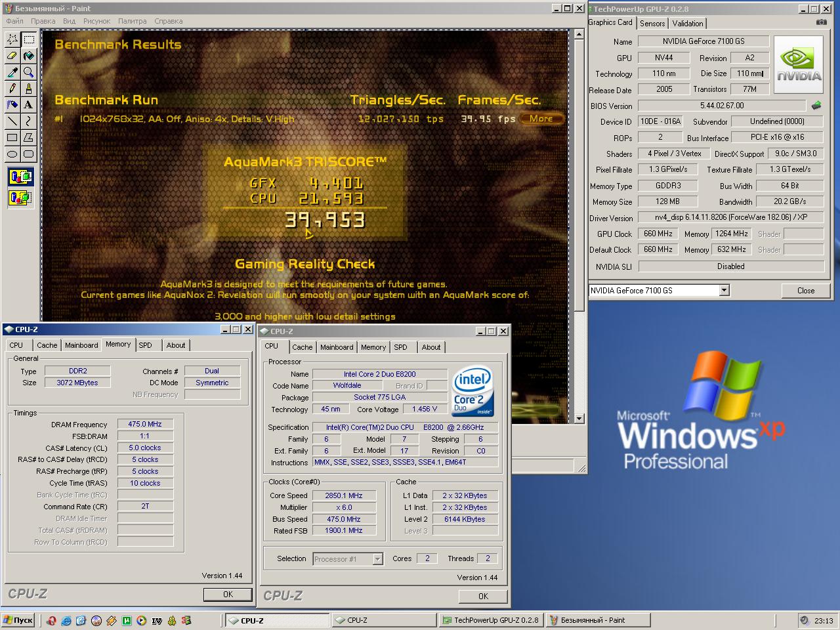Click the GPU-Z screenshot camera icon

point(822,22)
